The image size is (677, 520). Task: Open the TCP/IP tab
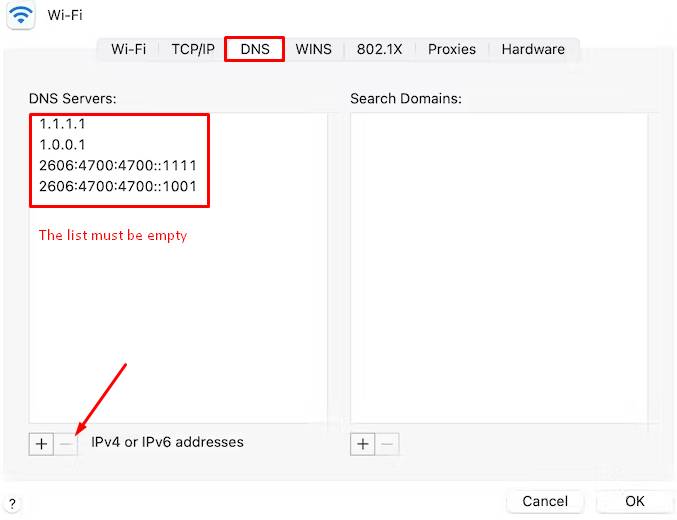pos(193,49)
